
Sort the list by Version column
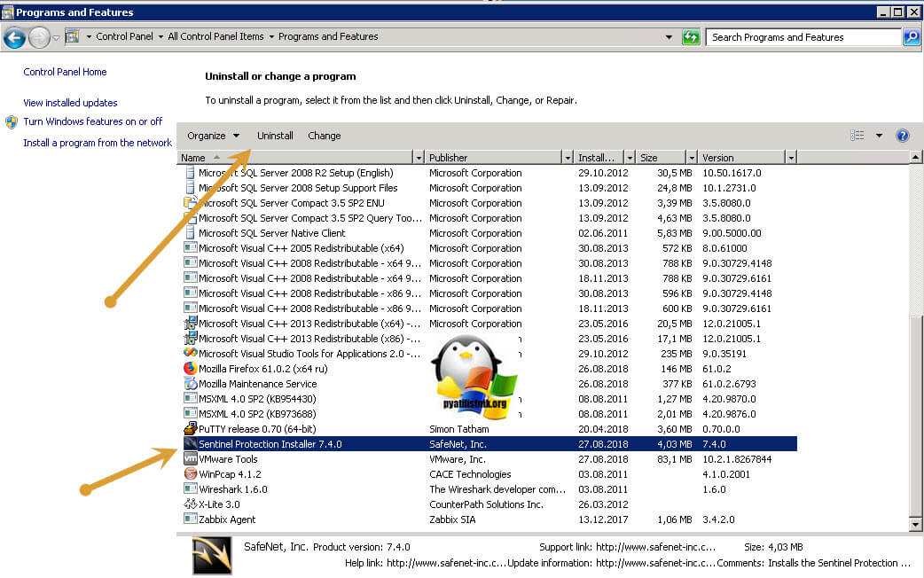[742, 158]
